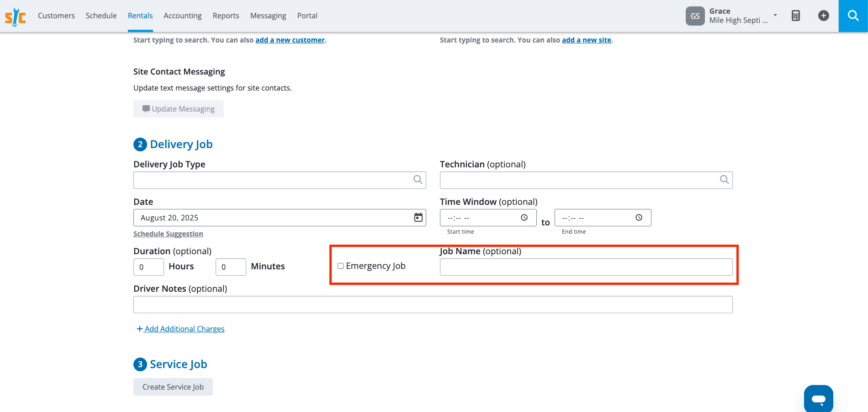The height and width of the screenshot is (412, 868).
Task: Follow the 'add a new customer' link
Action: [x=290, y=40]
